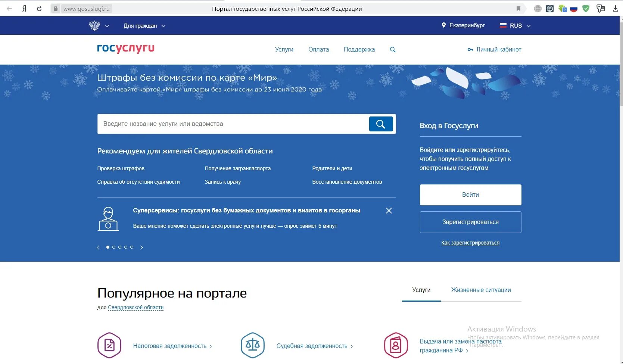Expand the dropdown chevron beside the emblem
623x364 pixels.
[107, 26]
